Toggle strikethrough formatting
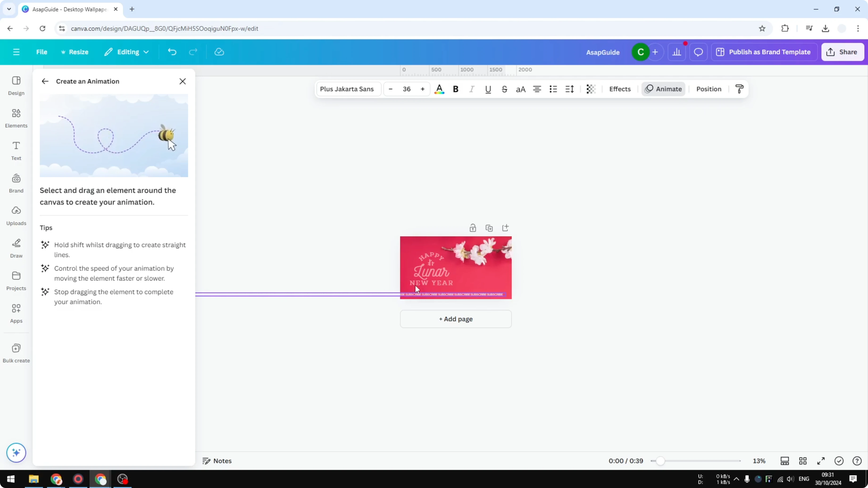 [505, 89]
